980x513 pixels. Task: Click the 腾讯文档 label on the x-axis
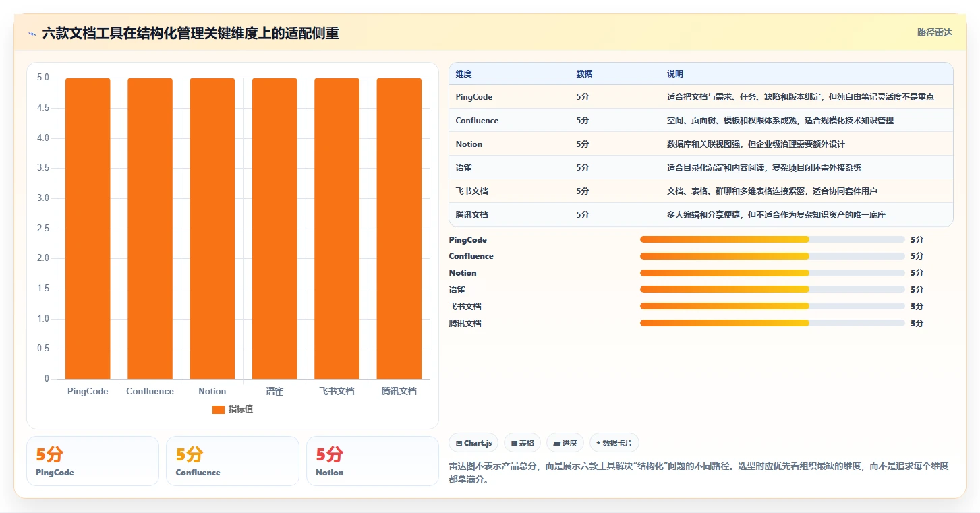point(399,391)
